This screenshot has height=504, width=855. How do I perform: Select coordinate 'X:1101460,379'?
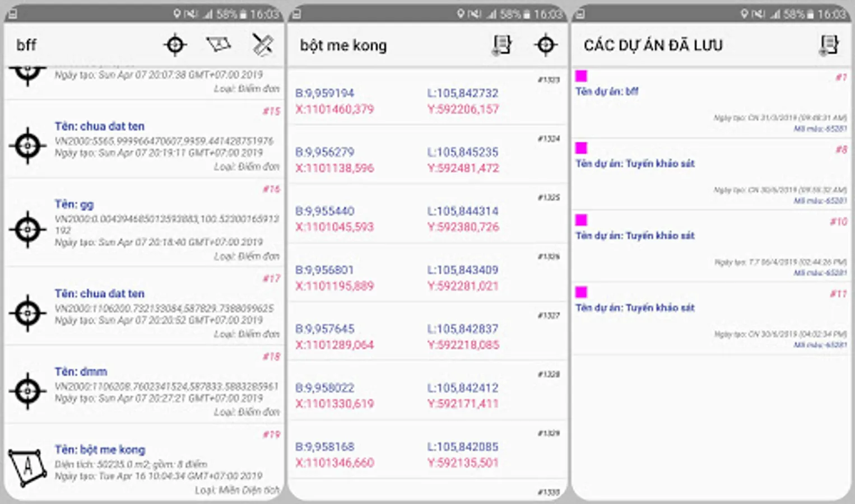click(334, 109)
